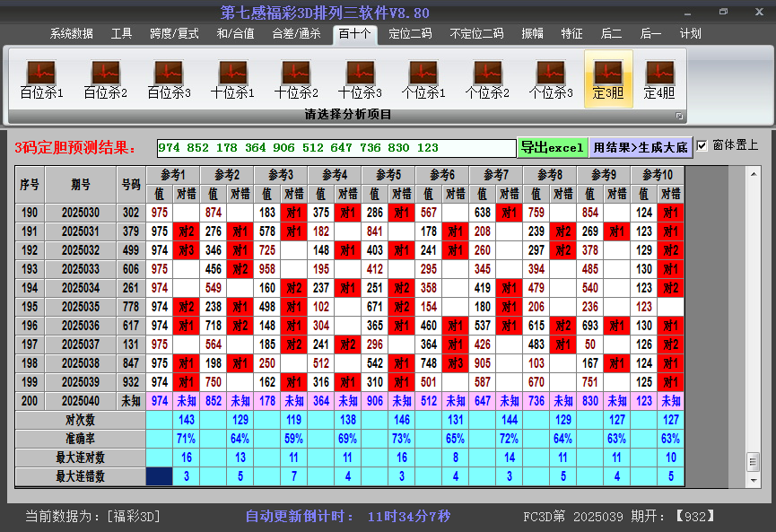The height and width of the screenshot is (532, 776).
Task: Choose the 定4胆 analysis icon
Action: [659, 80]
